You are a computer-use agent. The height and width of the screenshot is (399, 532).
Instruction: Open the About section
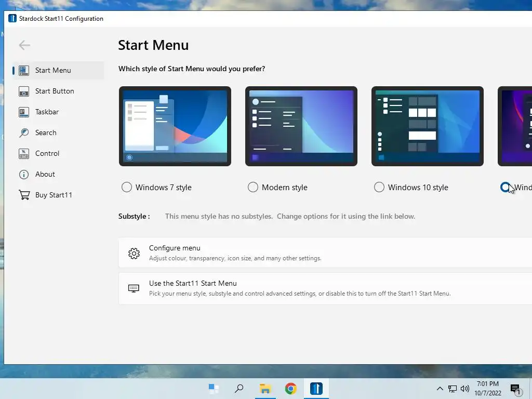(x=58, y=175)
